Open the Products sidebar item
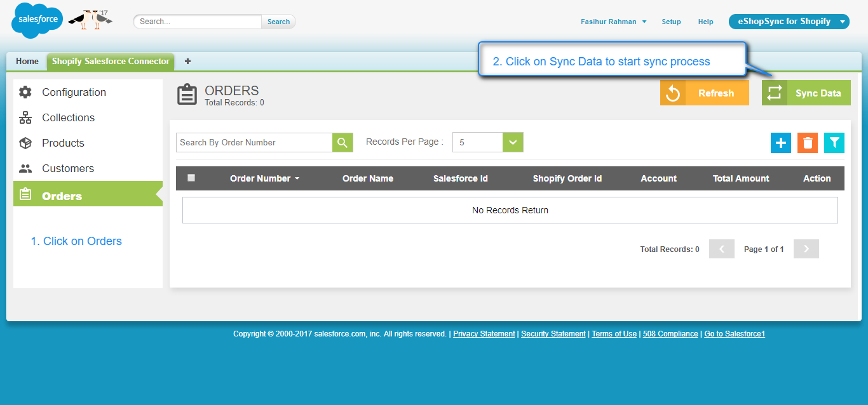Image resolution: width=868 pixels, height=405 pixels. pyautogui.click(x=88, y=143)
